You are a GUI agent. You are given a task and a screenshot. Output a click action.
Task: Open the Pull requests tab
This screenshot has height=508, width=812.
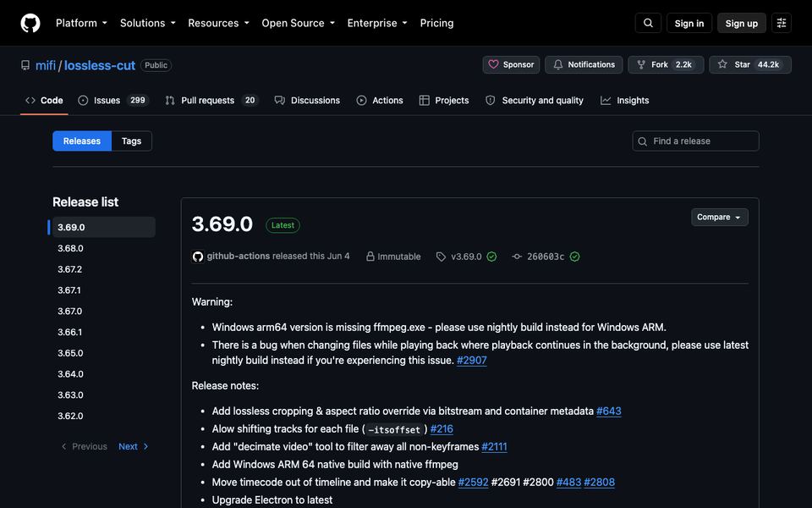coord(211,101)
